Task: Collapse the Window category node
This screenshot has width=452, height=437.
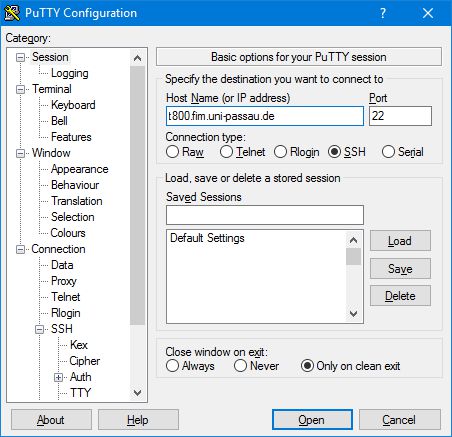Action: pyautogui.click(x=20, y=153)
